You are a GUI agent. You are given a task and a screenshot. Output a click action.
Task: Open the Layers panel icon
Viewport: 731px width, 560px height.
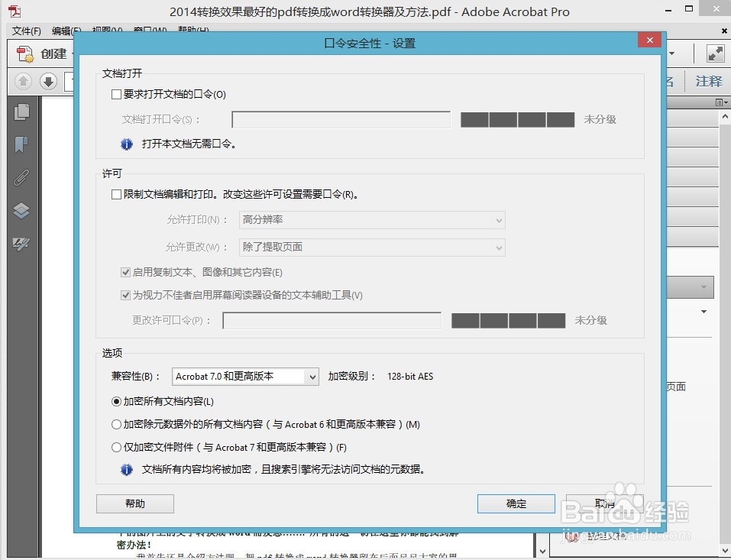(21, 211)
